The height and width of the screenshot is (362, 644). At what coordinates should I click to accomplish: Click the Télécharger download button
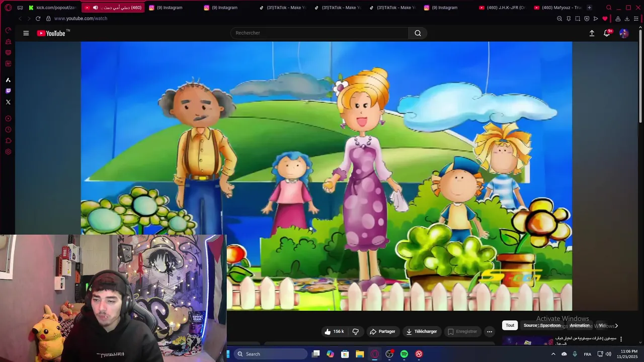[x=422, y=332]
